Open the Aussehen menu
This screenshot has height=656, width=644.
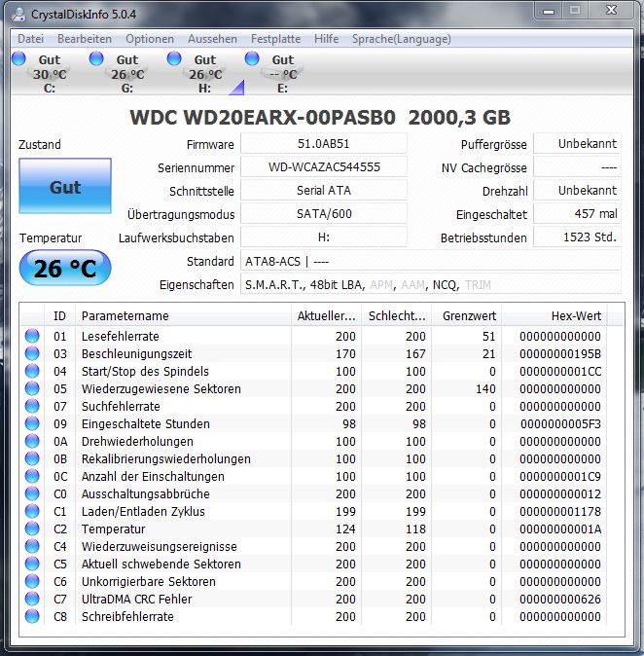pos(212,39)
